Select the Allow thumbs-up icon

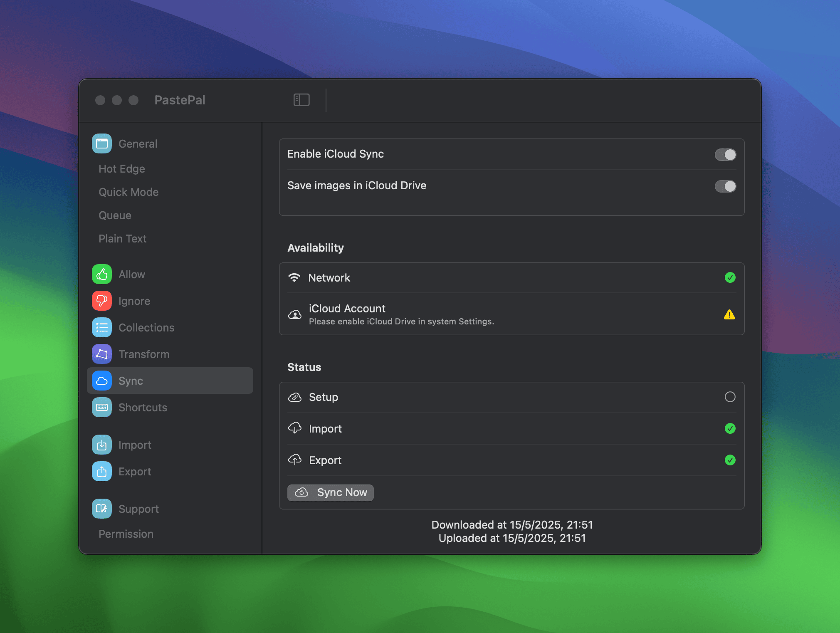101,274
